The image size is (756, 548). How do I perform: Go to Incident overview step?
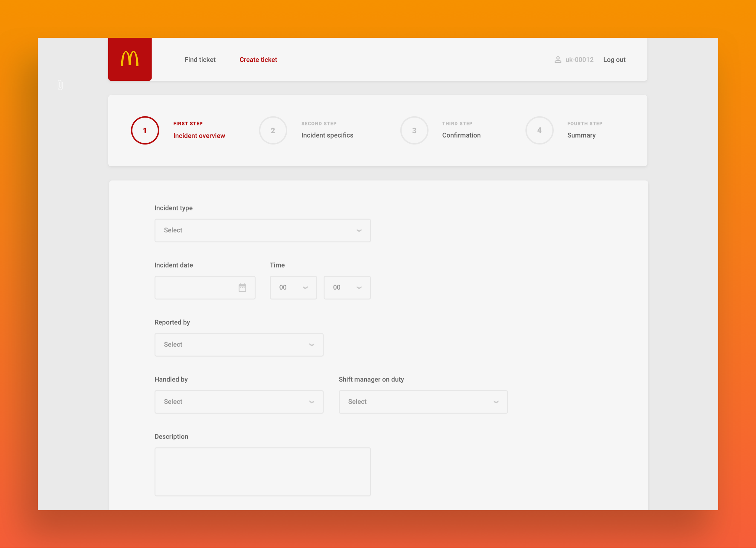199,136
